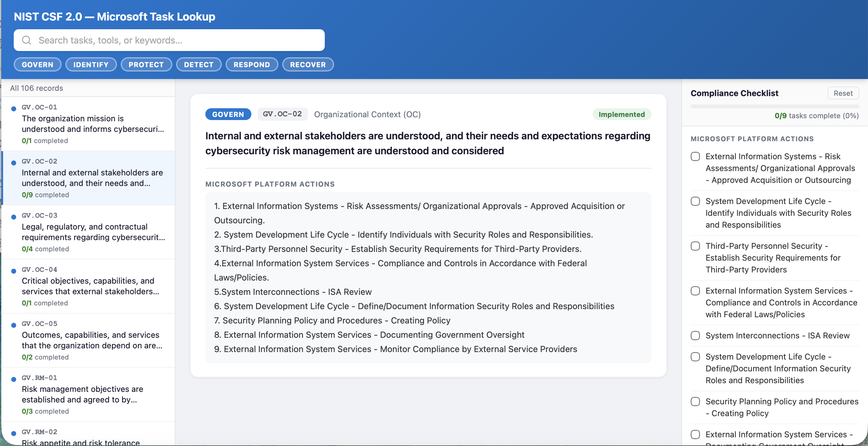
Task: Check Identify Individuals with Security Roles task
Action: coord(695,201)
